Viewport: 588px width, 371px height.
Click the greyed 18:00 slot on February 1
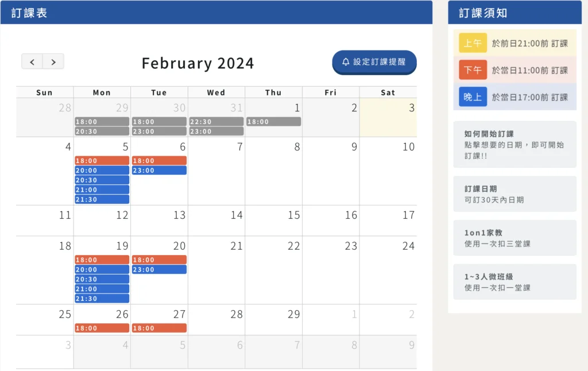tap(273, 122)
